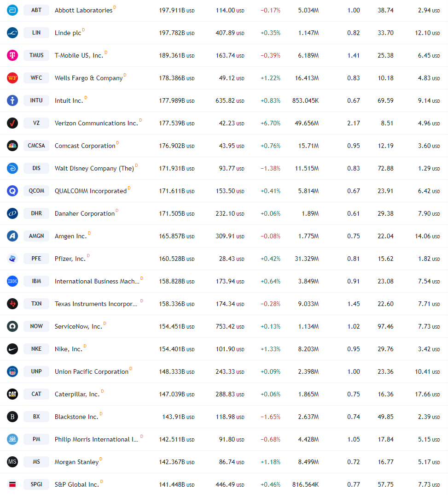Open the Abbott Laboratories company link
Viewport: 448px width, 495px height.
(83, 11)
